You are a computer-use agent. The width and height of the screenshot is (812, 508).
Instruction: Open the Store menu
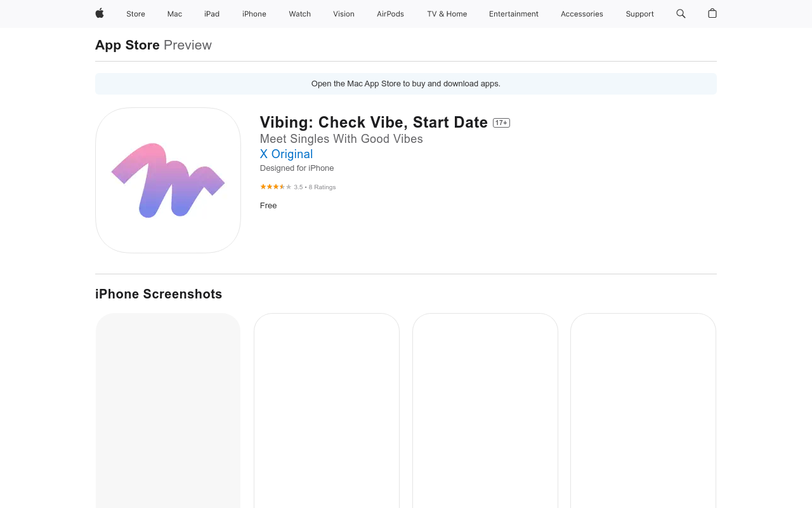136,14
